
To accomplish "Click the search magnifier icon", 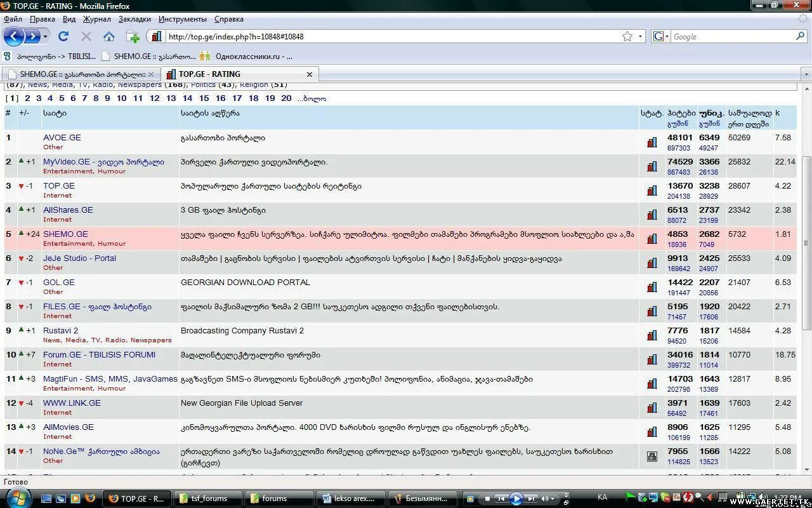I will [x=800, y=36].
